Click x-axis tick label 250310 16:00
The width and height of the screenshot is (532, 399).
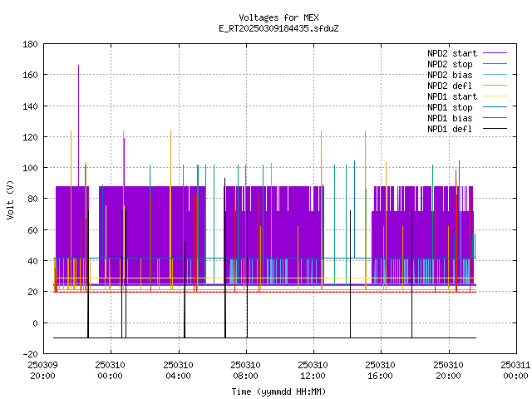click(x=381, y=371)
